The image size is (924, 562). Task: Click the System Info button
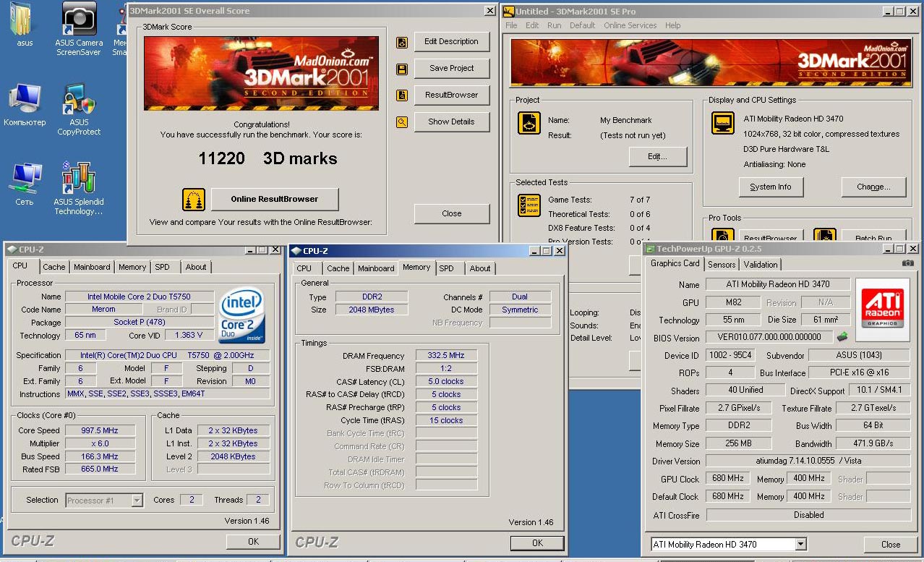coord(770,187)
